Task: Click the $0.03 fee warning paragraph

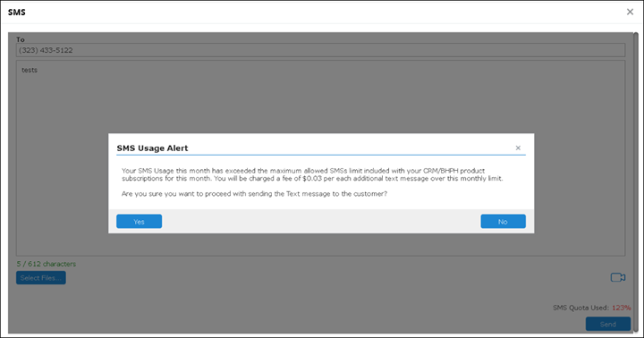Action: 312,174
